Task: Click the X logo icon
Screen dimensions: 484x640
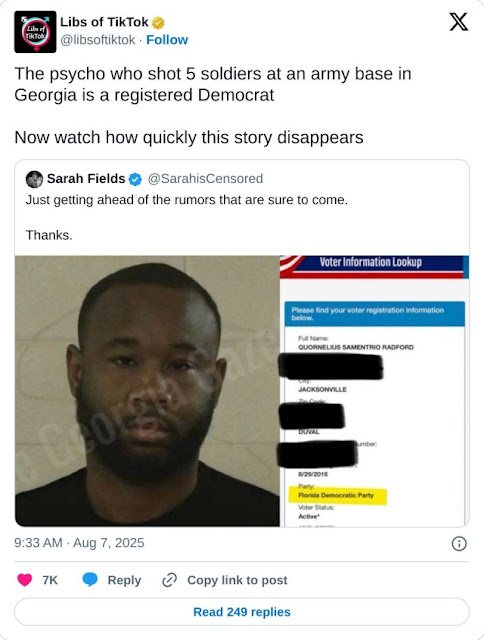Action: click(459, 22)
